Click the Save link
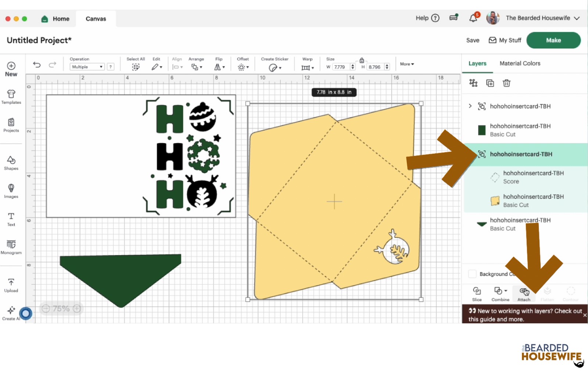The image size is (588, 374). [472, 40]
